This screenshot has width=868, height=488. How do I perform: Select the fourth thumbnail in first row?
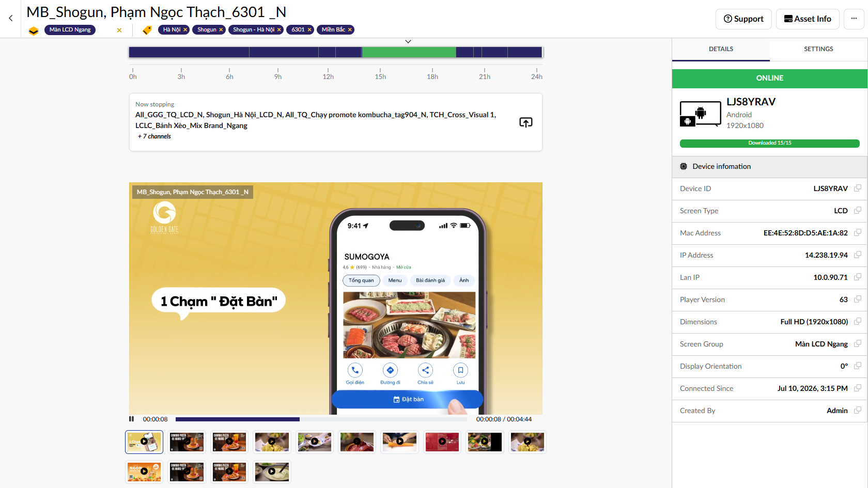(272, 442)
